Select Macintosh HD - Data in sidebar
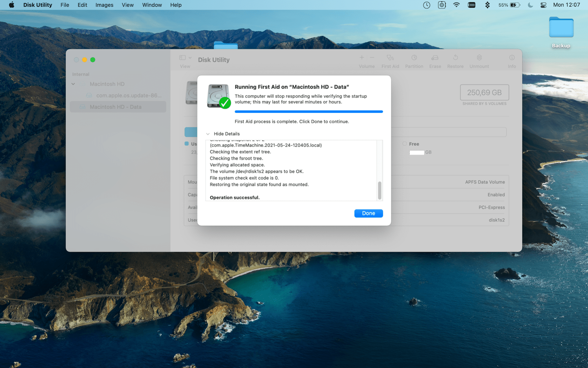Image resolution: width=588 pixels, height=368 pixels. point(115,107)
